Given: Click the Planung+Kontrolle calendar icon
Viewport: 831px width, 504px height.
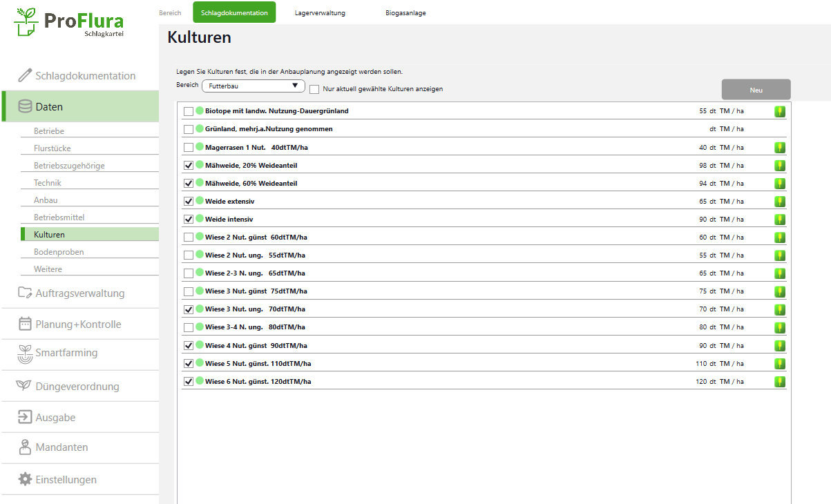Looking at the screenshot, I should click(25, 324).
